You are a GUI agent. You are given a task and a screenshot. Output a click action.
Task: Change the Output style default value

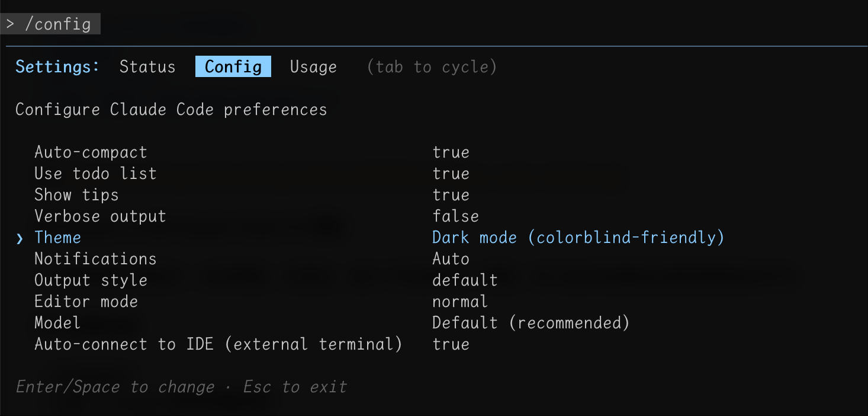465,280
